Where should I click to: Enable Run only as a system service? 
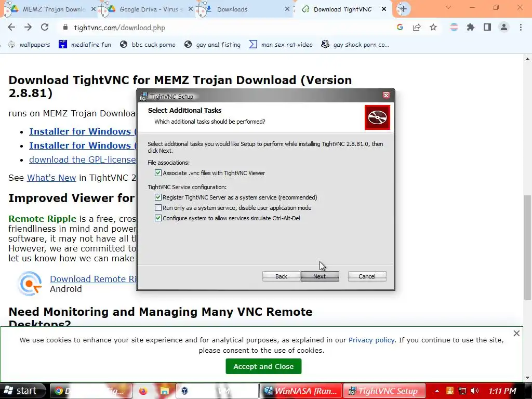click(x=158, y=208)
